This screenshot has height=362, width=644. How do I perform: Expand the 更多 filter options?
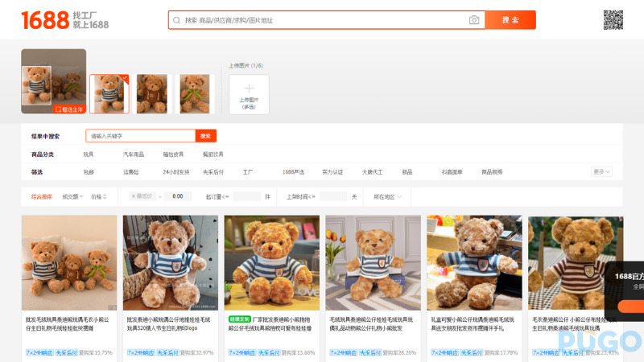click(602, 172)
